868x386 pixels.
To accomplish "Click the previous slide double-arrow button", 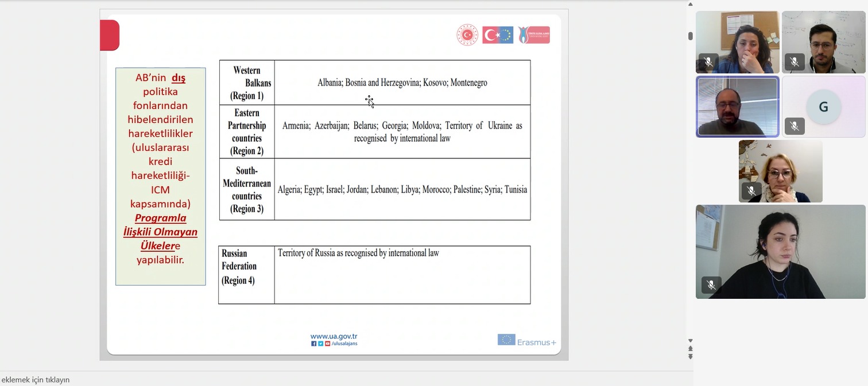I will tap(690, 349).
